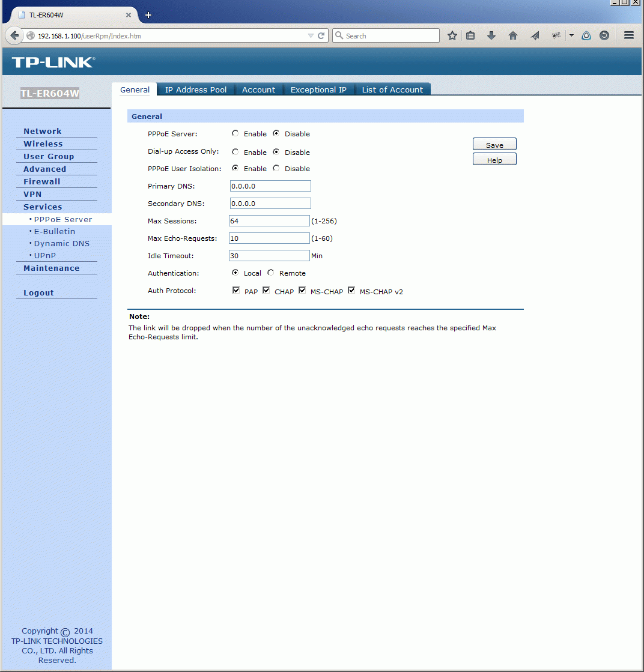
Task: Toggle the CHAP auth protocol checkbox
Action: [266, 291]
